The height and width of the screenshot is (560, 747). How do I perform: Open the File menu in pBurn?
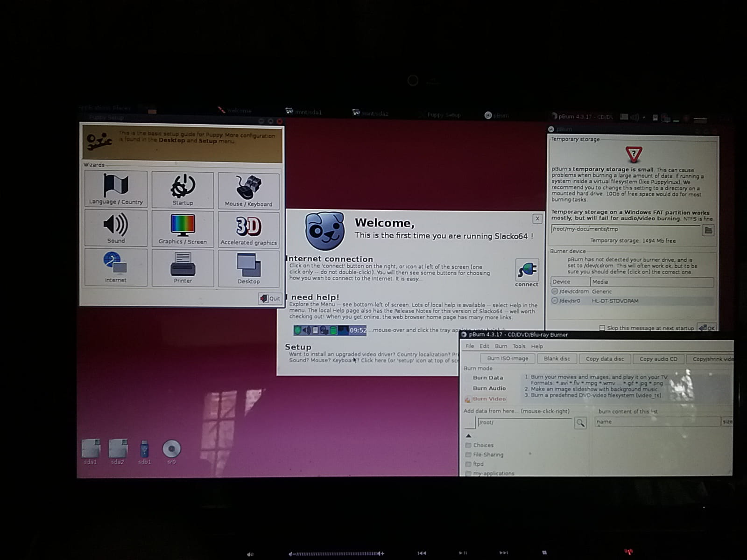click(x=470, y=346)
